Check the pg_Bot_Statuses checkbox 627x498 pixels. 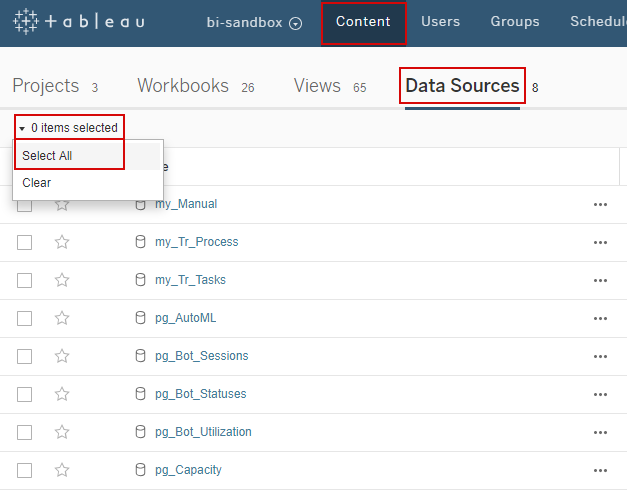[24, 394]
